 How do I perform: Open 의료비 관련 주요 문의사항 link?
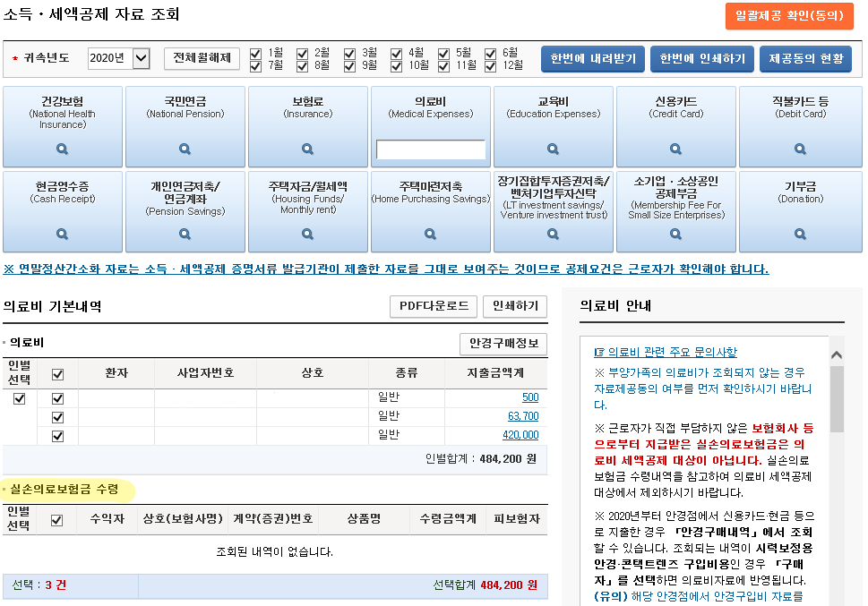click(x=666, y=352)
